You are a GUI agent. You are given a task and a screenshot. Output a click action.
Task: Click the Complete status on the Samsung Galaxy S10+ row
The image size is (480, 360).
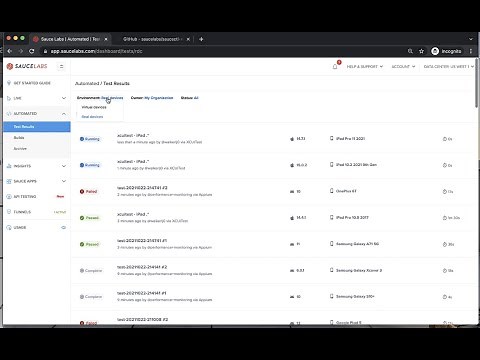coord(91,297)
